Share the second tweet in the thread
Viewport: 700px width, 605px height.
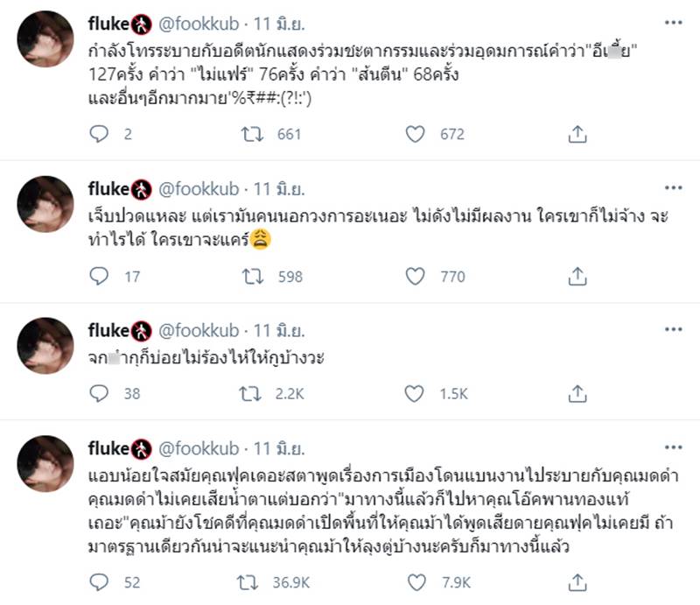point(577,277)
